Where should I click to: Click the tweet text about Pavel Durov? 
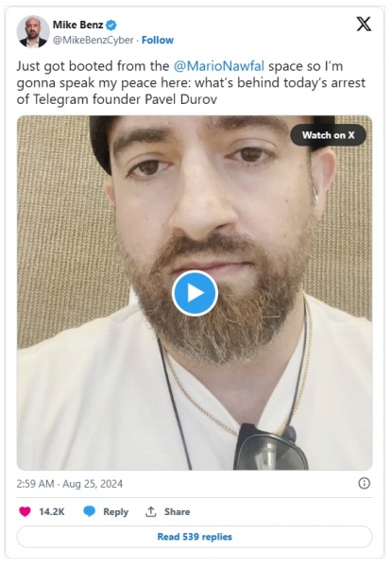[x=191, y=83]
